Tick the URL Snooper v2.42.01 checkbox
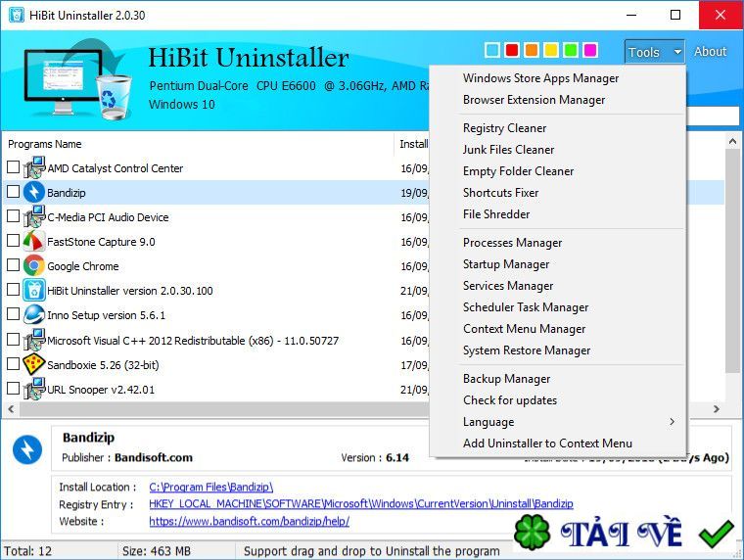 click(14, 389)
